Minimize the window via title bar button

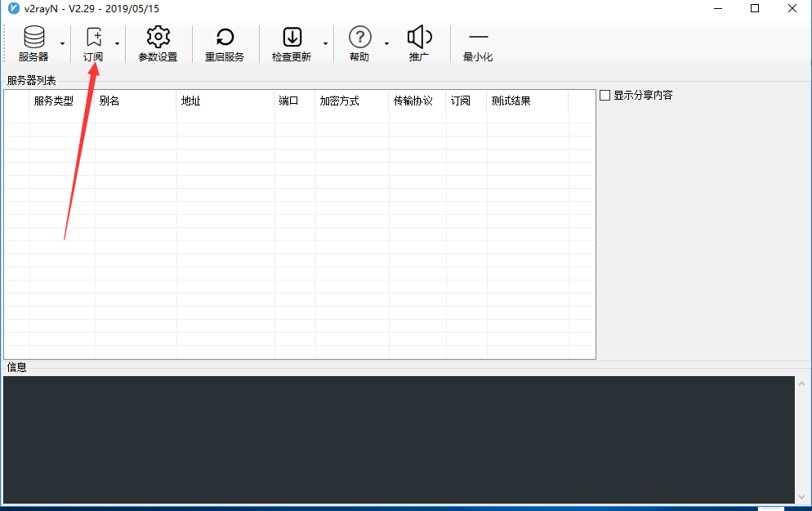click(718, 8)
